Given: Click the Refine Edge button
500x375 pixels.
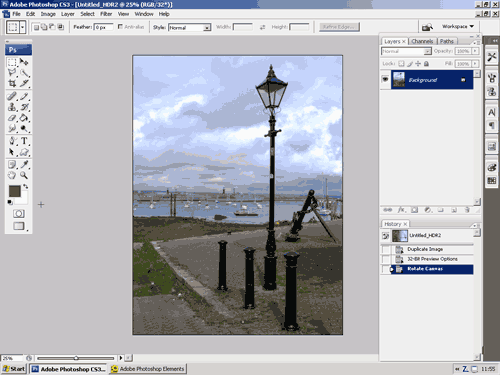Looking at the screenshot, I should (339, 27).
